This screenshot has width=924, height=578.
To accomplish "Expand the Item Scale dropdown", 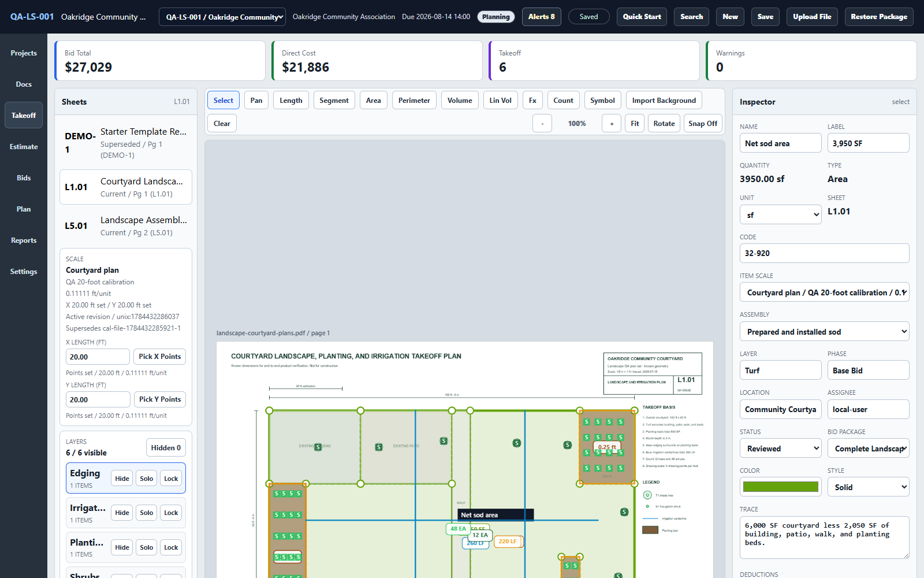I will click(x=825, y=292).
